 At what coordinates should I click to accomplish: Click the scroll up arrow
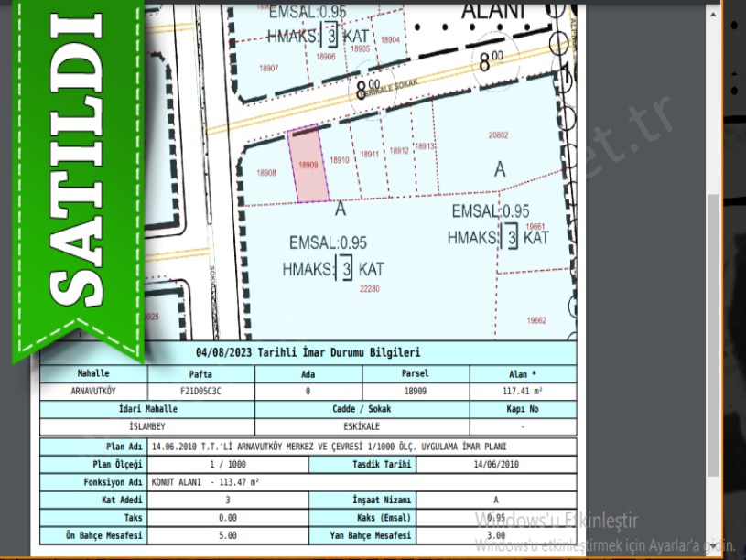[713, 16]
